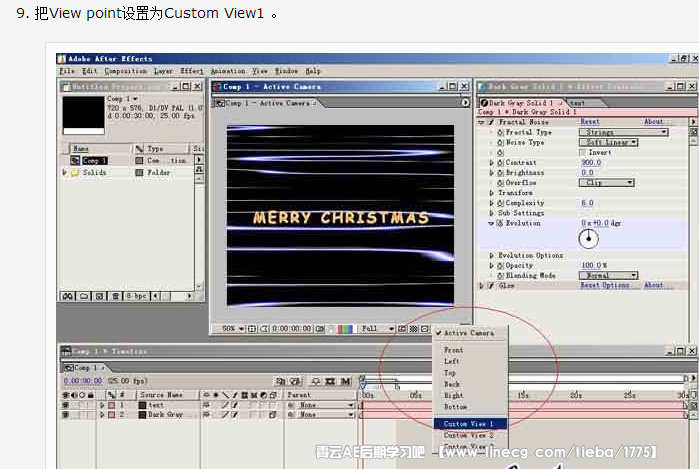699x469 pixels.
Task: Select Front view from the popup menu
Action: point(453,350)
